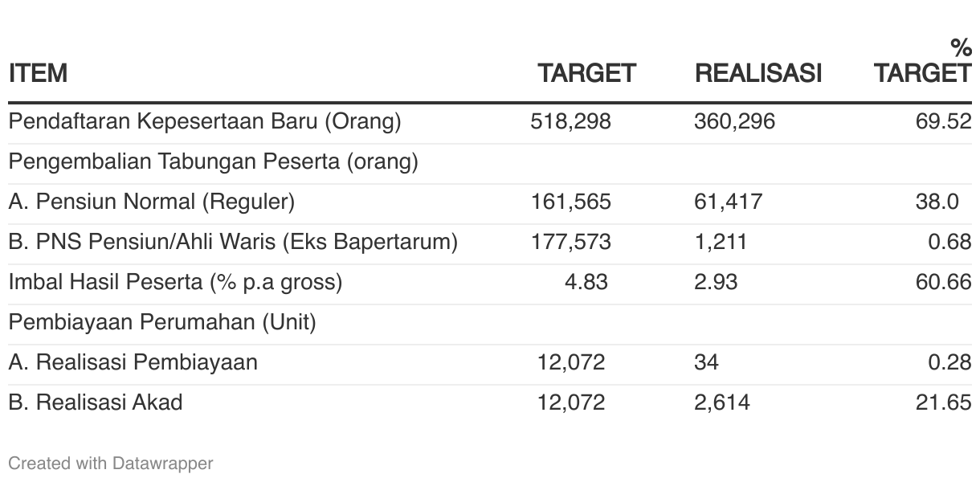Open the Created with Datawrapper link
Screen dimensions: 980x482
pos(111,464)
